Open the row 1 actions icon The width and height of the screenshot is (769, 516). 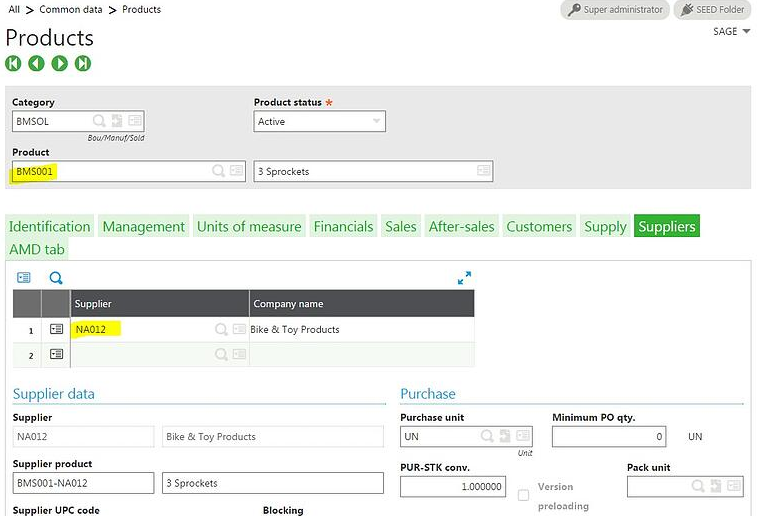tap(56, 329)
